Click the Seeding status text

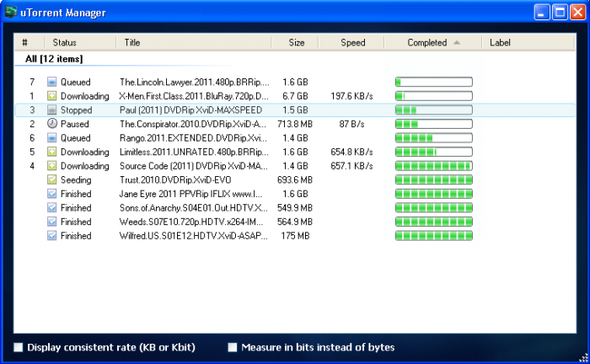pos(76,179)
